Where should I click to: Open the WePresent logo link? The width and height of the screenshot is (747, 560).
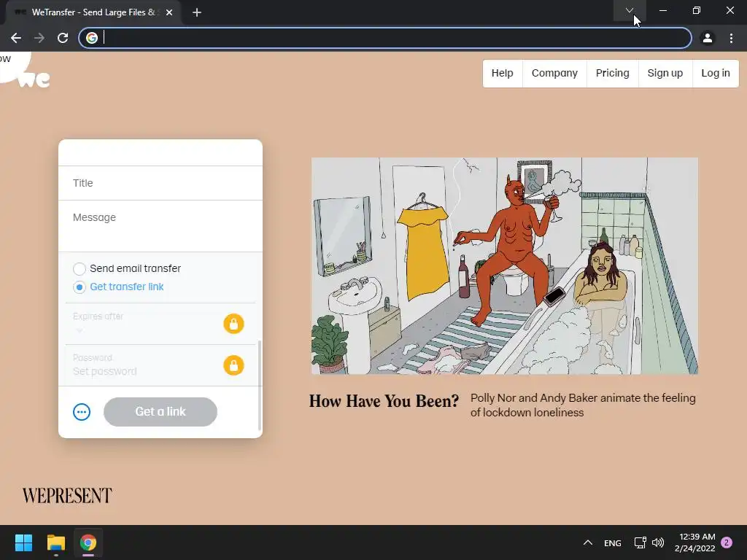point(67,496)
